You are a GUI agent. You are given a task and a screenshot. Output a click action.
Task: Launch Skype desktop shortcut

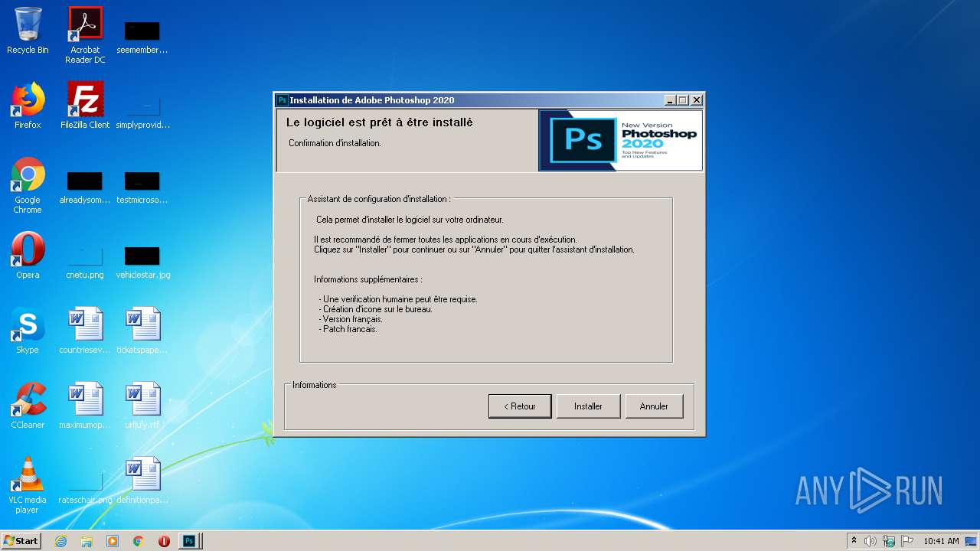[x=28, y=331]
